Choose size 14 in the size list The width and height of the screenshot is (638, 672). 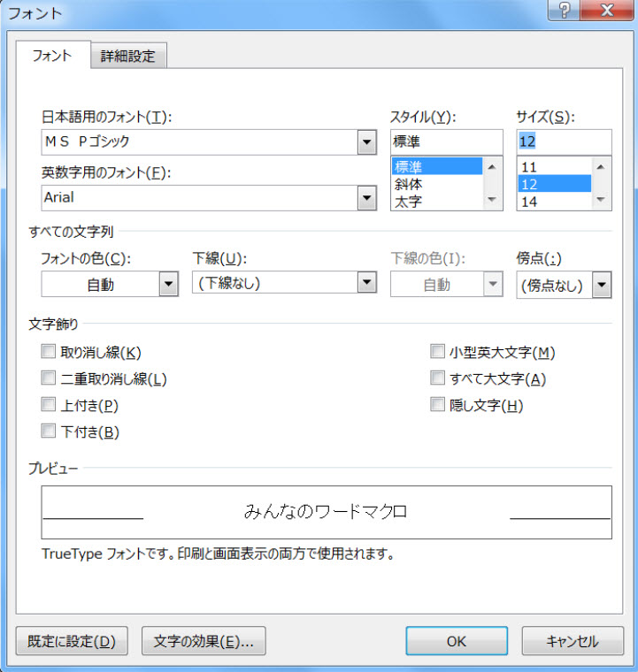(x=530, y=202)
